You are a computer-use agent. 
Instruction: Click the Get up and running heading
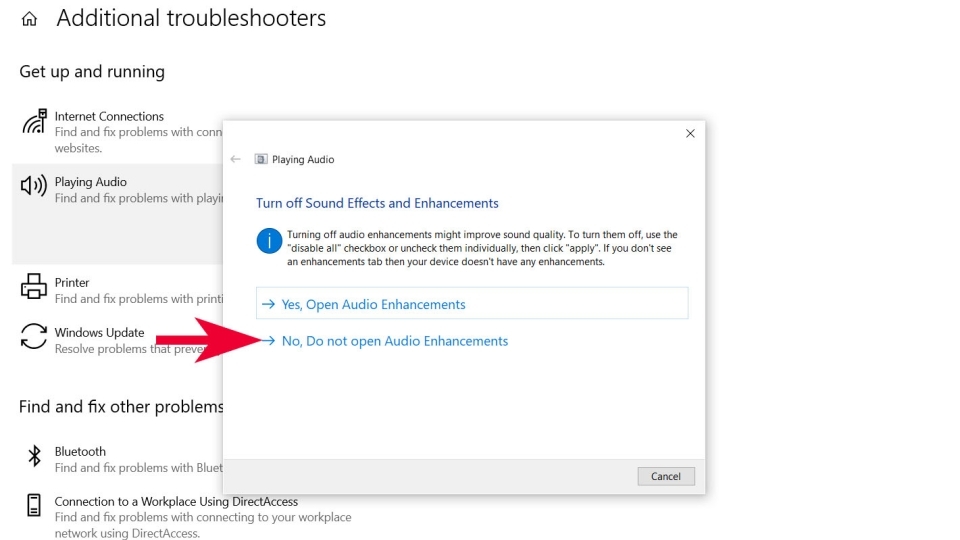(x=92, y=72)
